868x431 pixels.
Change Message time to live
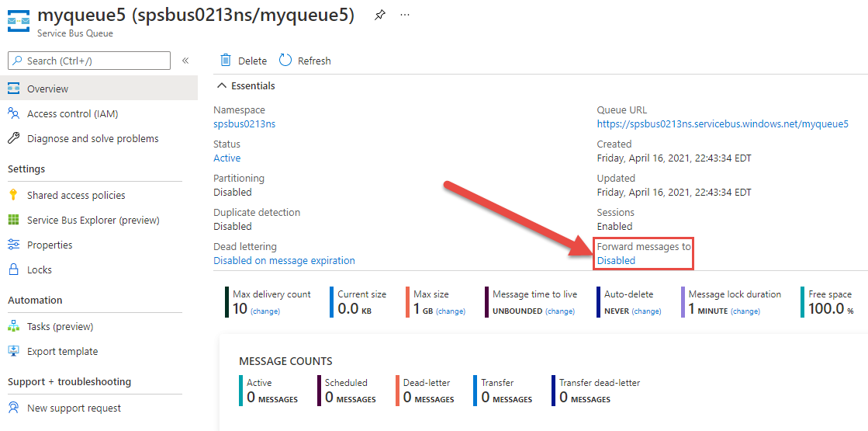point(559,311)
